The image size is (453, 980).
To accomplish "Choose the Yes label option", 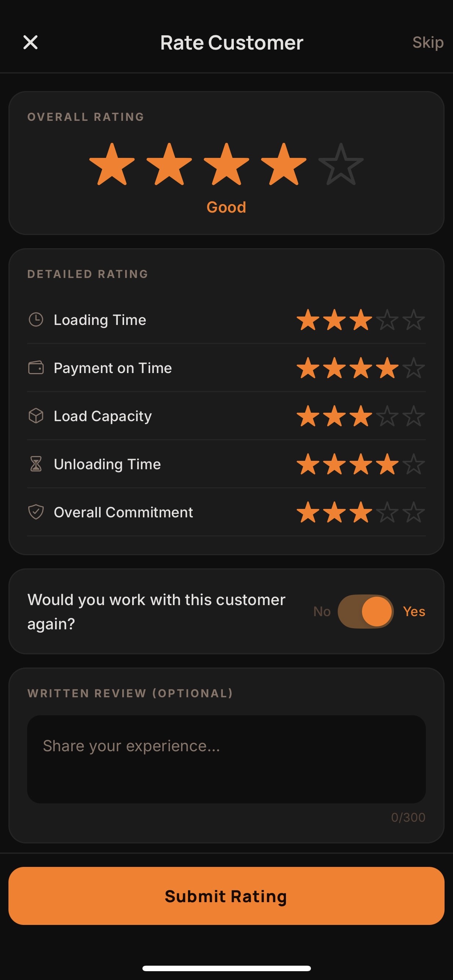I will coord(414,611).
